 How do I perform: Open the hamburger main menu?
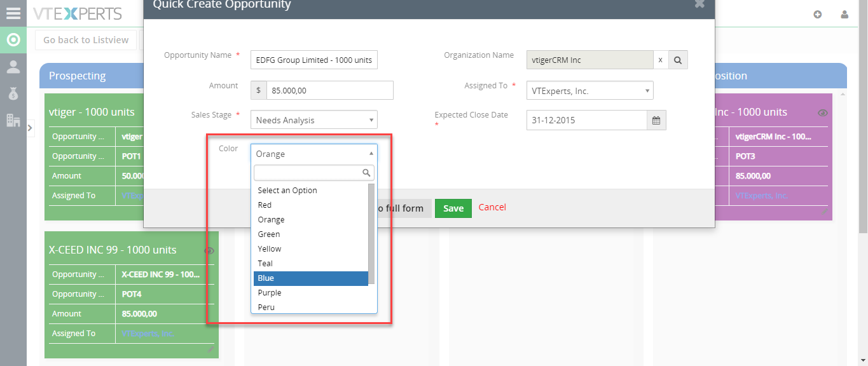click(x=13, y=13)
